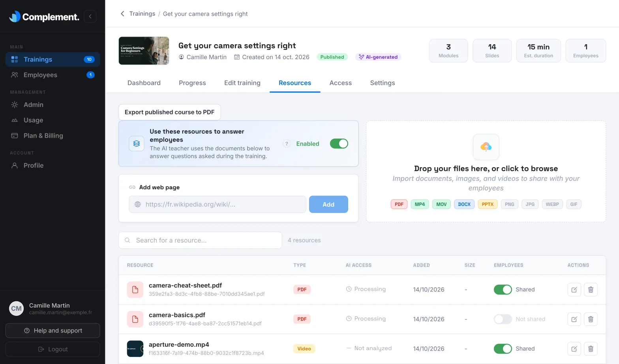Click Export published course to PDF
This screenshot has height=364, width=619.
point(170,112)
